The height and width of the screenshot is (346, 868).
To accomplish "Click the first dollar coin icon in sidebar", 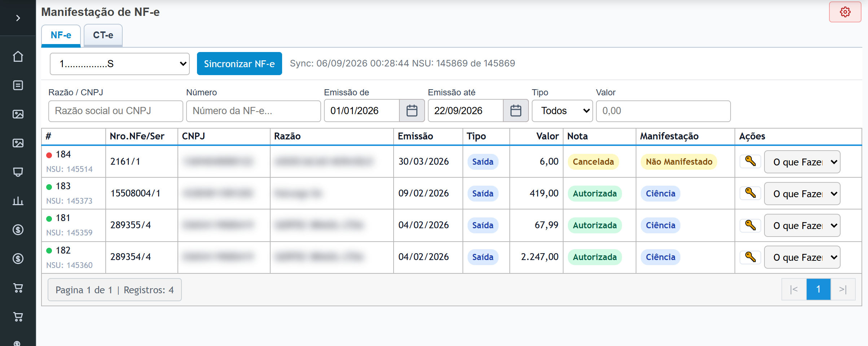I will click(18, 230).
